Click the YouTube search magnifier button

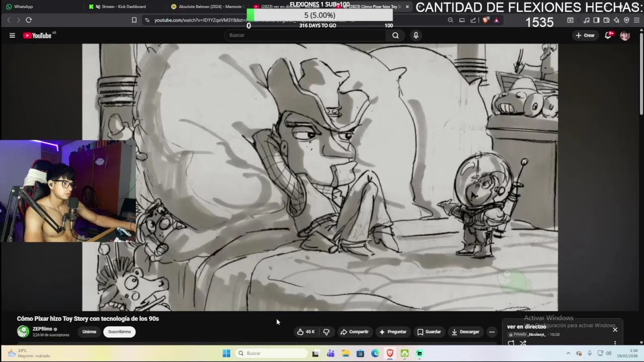click(395, 35)
